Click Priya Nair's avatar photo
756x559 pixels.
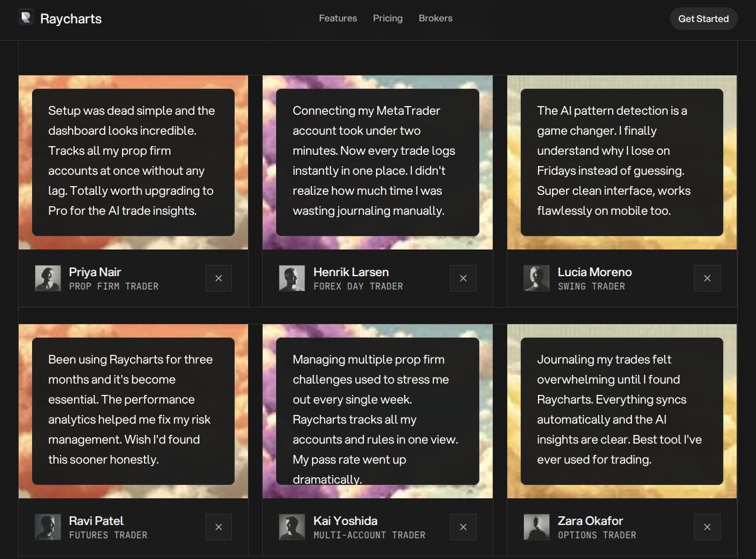coord(48,278)
